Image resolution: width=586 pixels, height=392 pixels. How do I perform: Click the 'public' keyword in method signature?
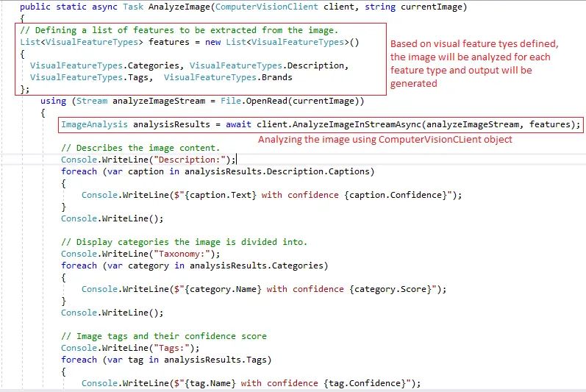tap(35, 7)
